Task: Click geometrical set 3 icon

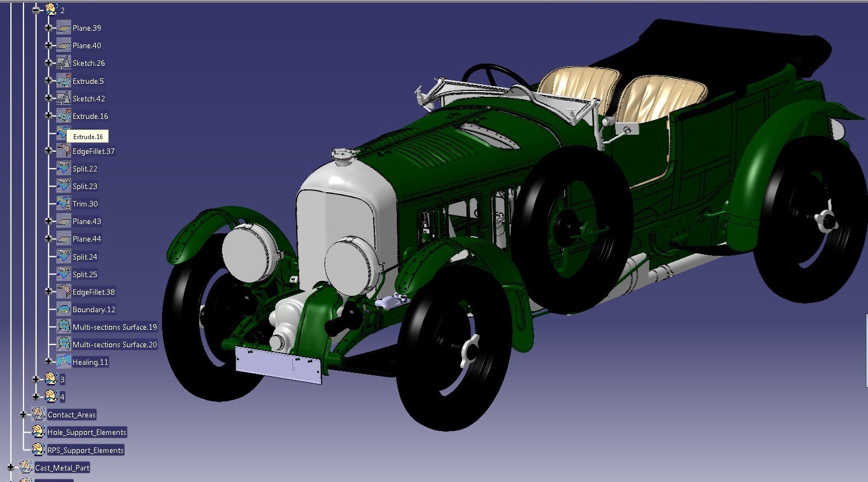Action: click(51, 378)
